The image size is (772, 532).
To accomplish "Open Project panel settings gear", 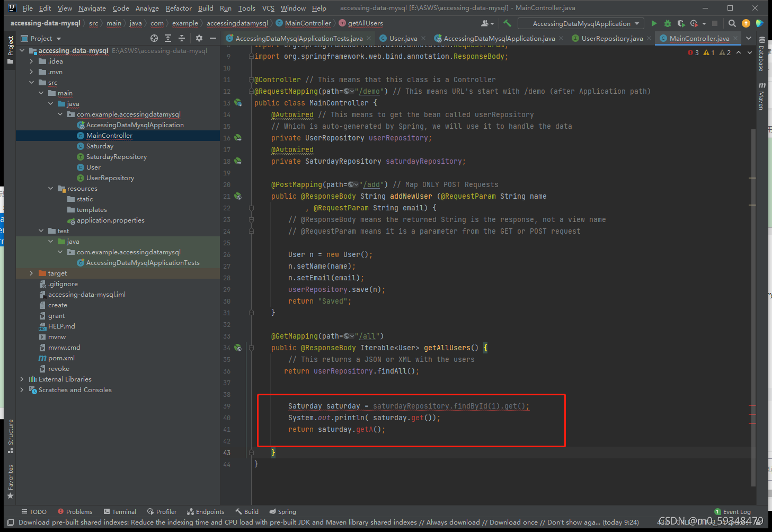I will tap(198, 38).
